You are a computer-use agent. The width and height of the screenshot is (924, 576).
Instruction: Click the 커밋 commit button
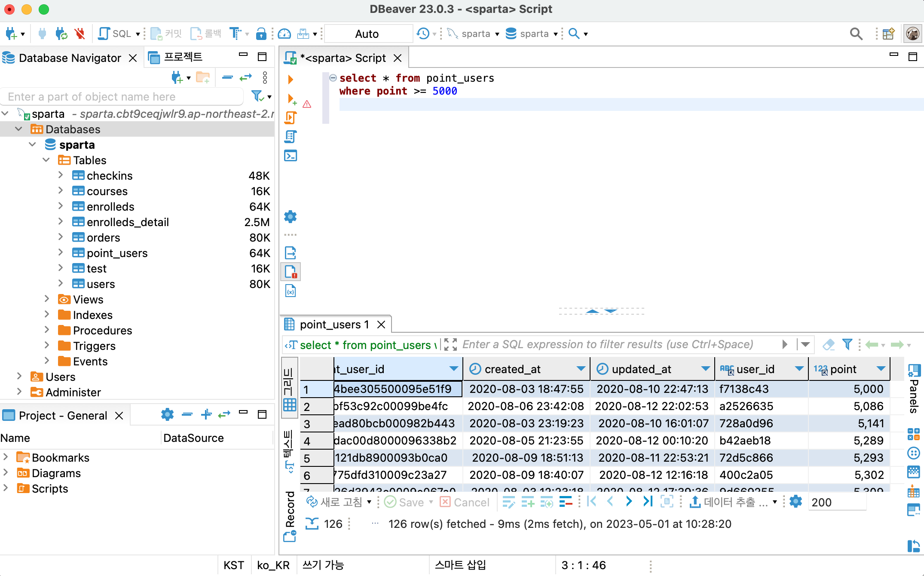(167, 34)
